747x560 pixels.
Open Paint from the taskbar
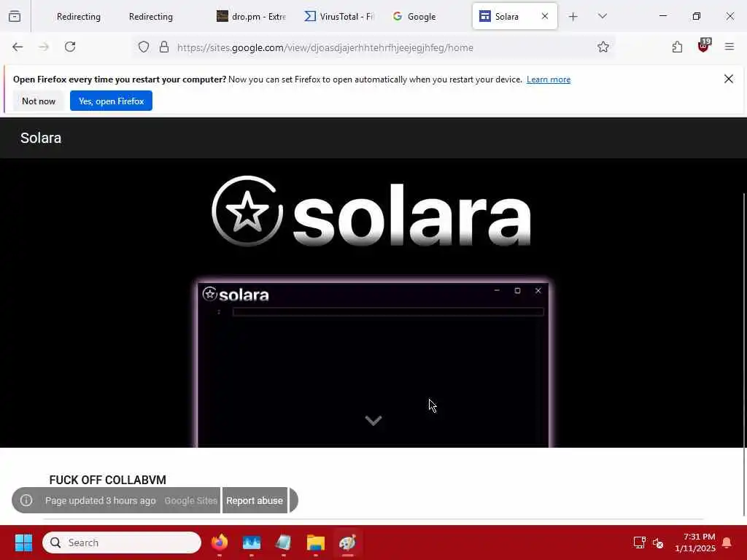click(348, 542)
